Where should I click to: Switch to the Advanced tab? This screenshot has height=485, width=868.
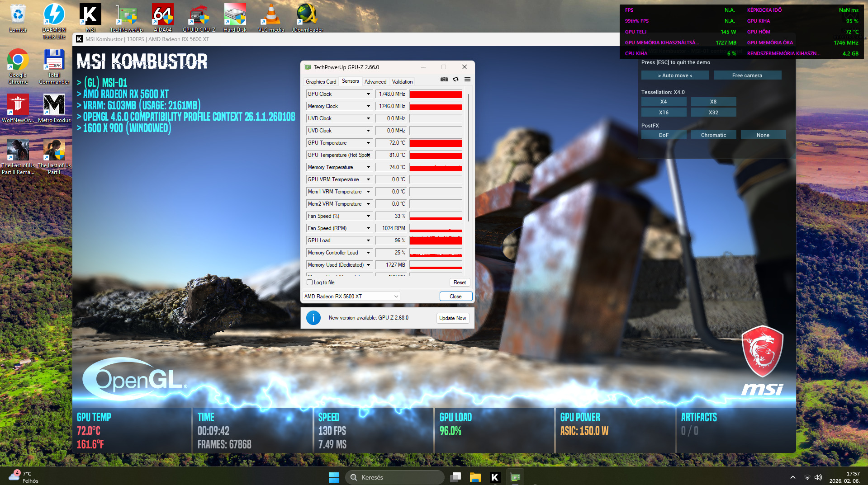click(375, 82)
